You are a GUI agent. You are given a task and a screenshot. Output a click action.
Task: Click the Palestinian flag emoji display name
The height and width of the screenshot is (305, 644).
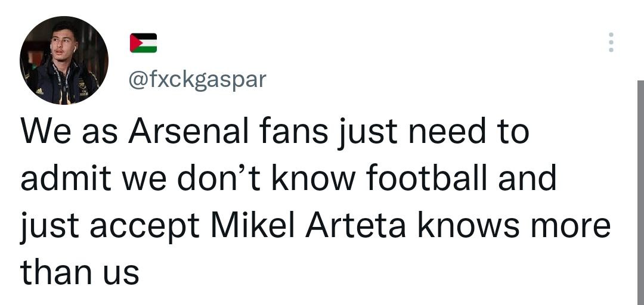tap(143, 43)
